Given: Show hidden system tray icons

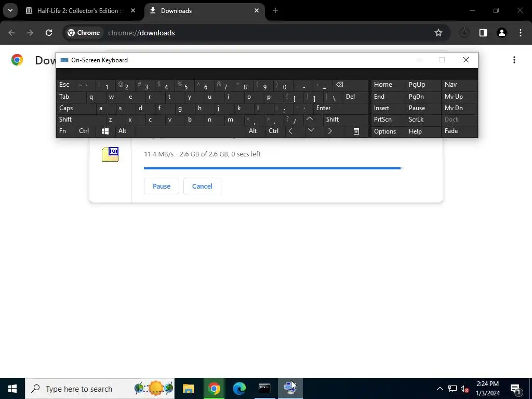Looking at the screenshot, I should coord(440,389).
